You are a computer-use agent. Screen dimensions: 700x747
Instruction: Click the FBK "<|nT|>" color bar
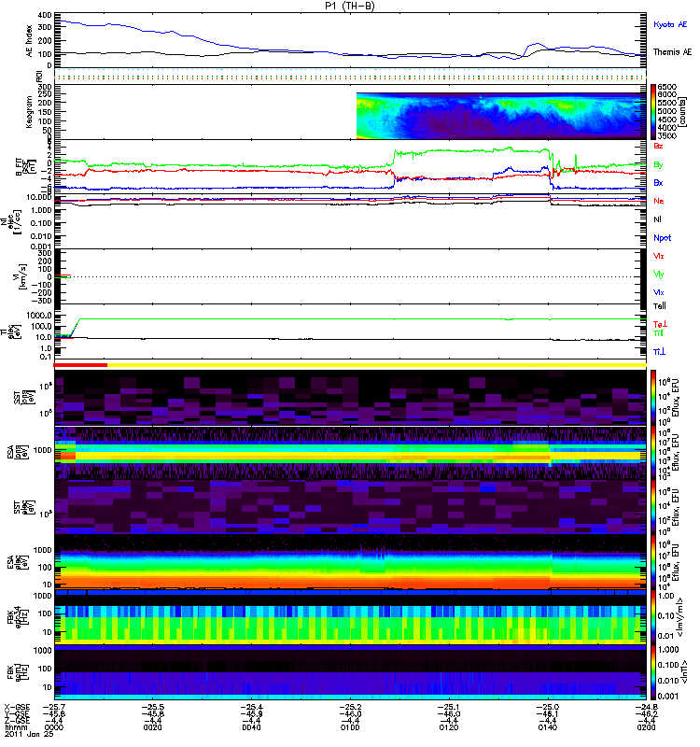653,672
